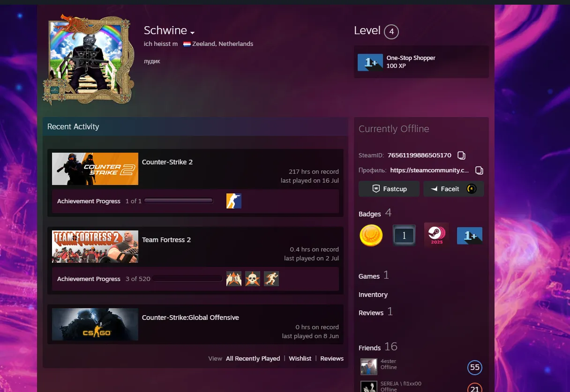View the first Team Fortress 2 achievement icon
The height and width of the screenshot is (392, 570).
point(234,279)
